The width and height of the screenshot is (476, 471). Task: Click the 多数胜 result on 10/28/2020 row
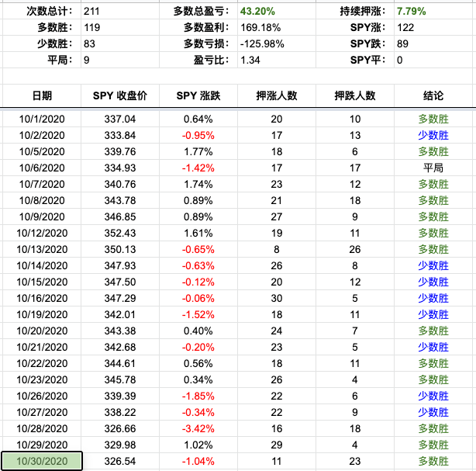(433, 429)
